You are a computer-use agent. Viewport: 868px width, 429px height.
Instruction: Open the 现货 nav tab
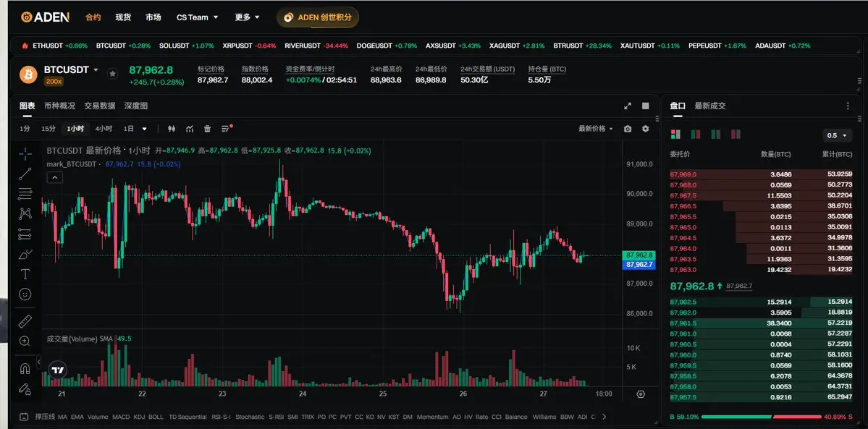123,17
